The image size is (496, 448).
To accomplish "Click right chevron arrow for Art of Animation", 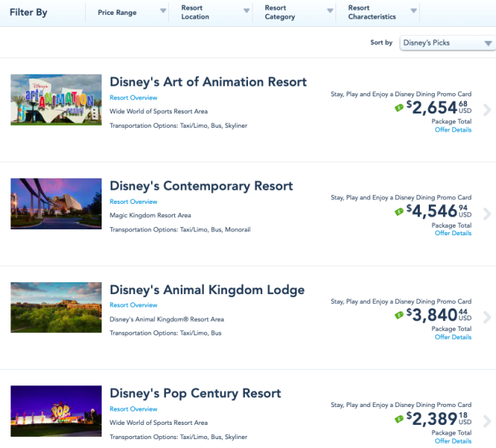I will [x=487, y=111].
